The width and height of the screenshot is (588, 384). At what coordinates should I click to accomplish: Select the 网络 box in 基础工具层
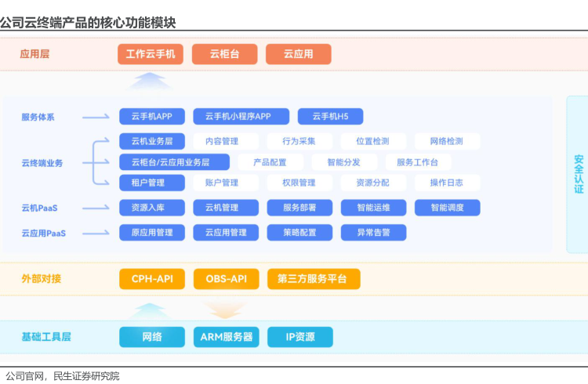point(152,337)
